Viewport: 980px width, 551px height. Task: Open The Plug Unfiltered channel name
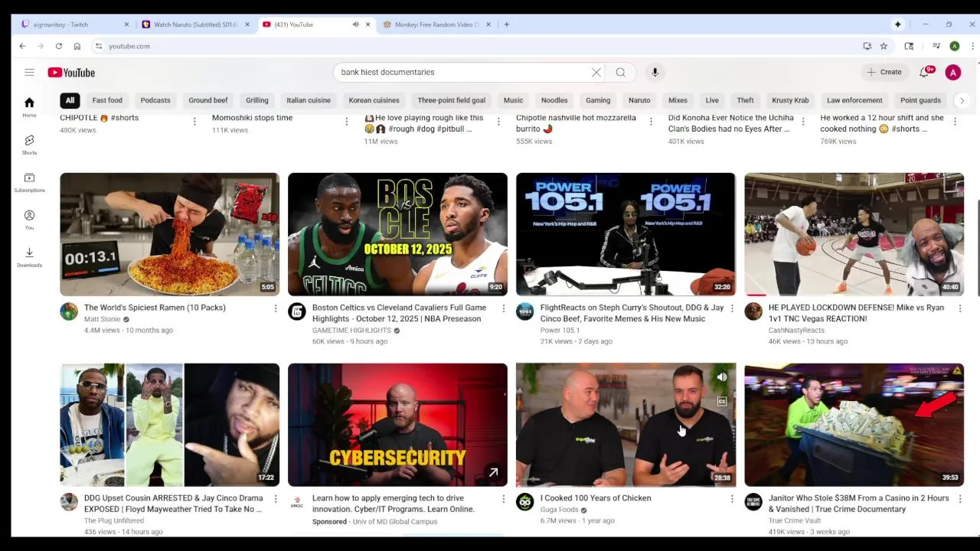(113, 521)
